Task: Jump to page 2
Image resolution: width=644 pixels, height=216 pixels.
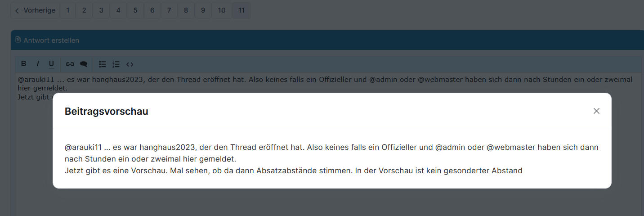Action: pyautogui.click(x=84, y=10)
